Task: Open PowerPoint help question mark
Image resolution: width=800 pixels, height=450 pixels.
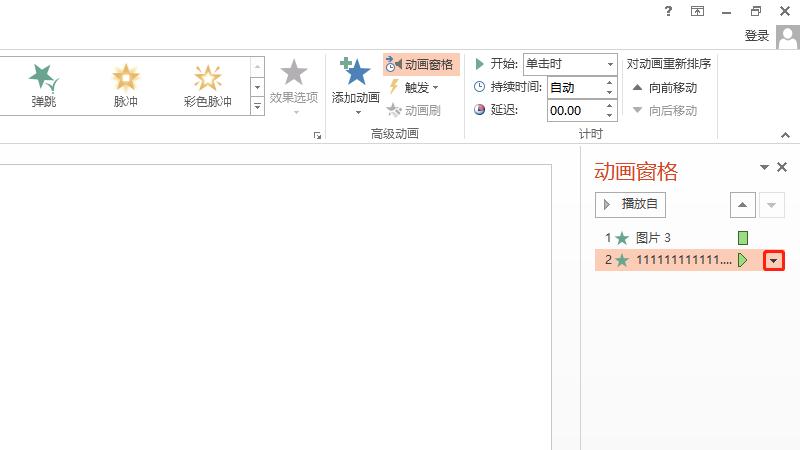Action: coord(668,11)
